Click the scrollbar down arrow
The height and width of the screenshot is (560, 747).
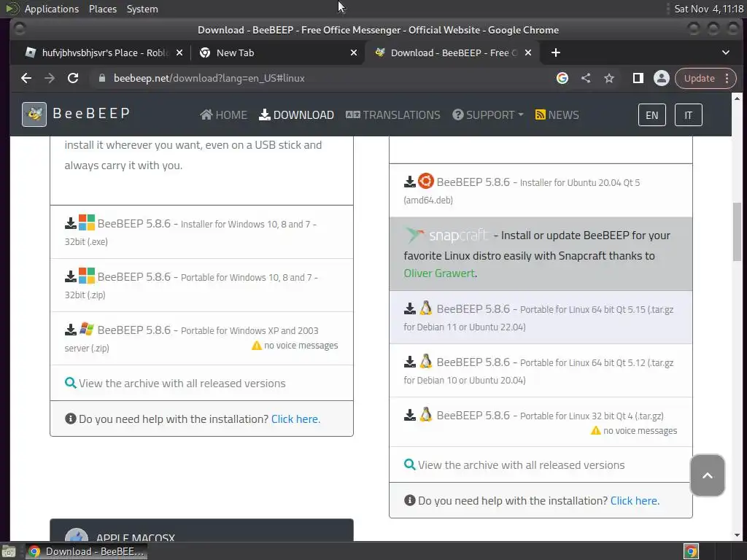click(737, 534)
